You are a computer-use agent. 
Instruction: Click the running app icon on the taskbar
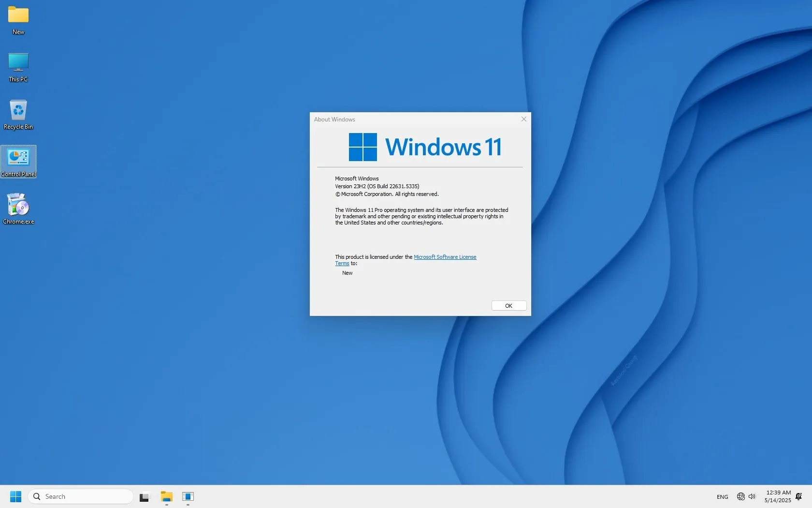(188, 496)
